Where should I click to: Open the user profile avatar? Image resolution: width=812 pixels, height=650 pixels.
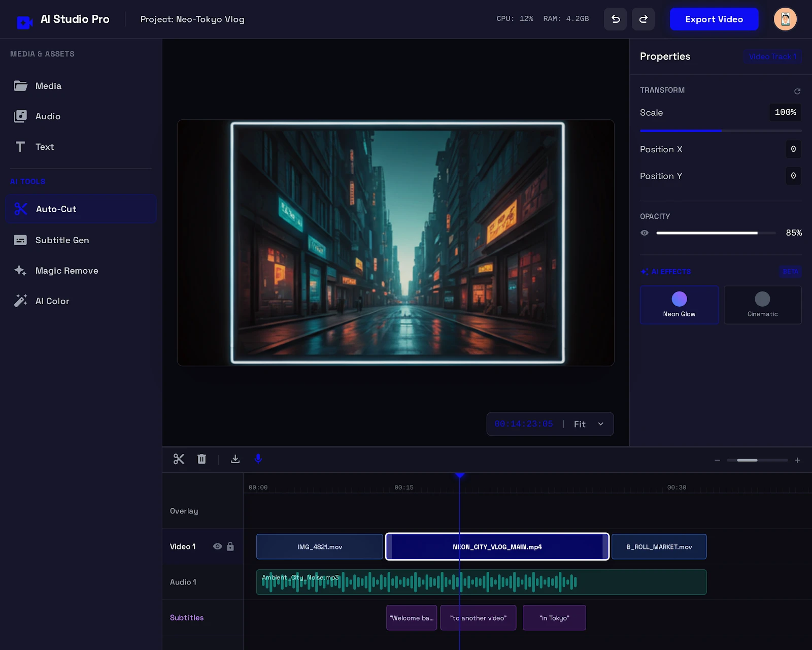tap(785, 19)
